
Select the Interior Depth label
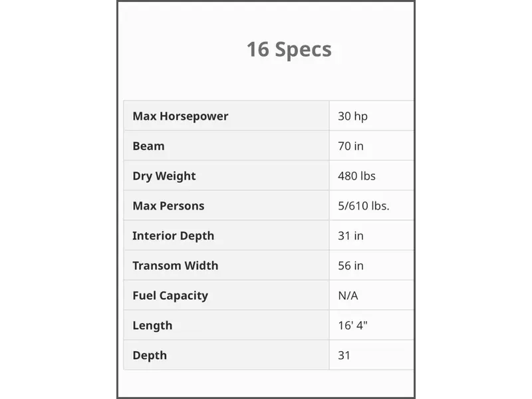click(173, 236)
